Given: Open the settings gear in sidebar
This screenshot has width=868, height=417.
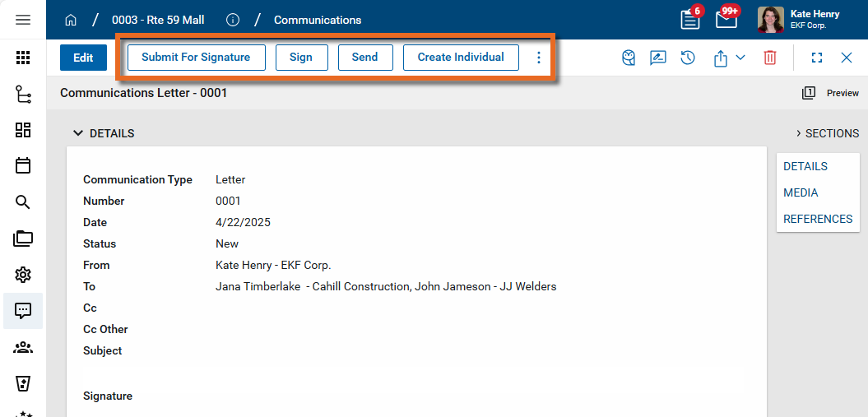Looking at the screenshot, I should [23, 275].
